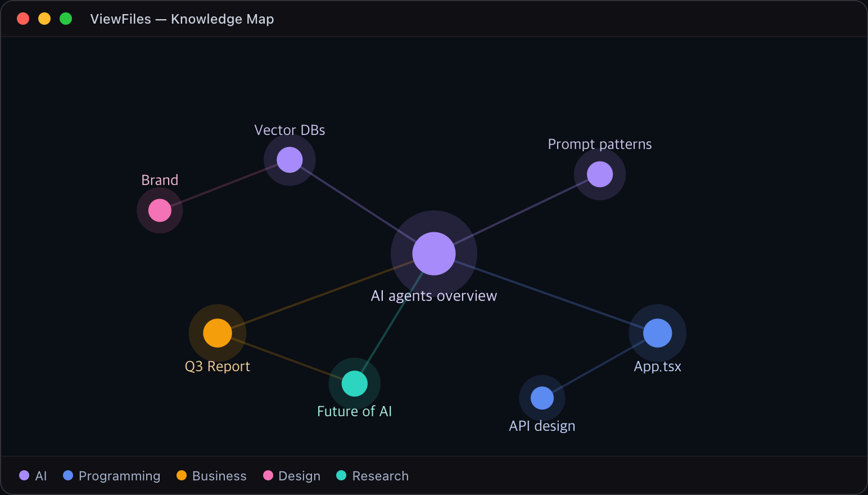Click the 'Design' legend label

300,476
